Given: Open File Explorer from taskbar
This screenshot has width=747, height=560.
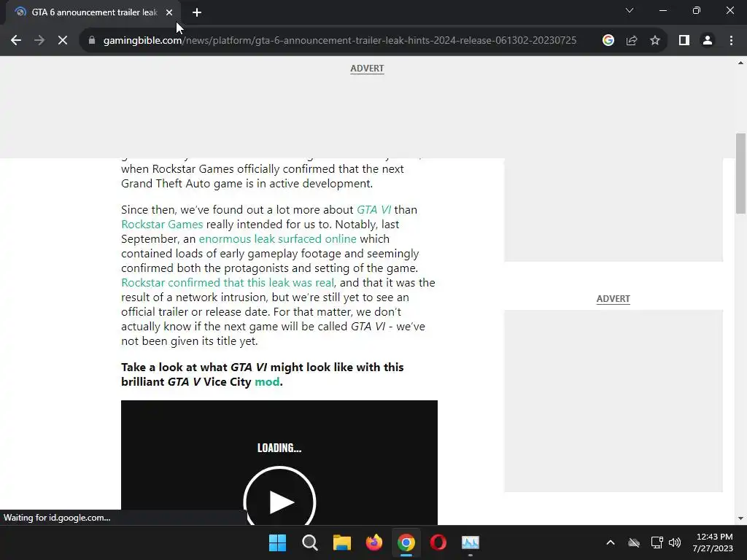Looking at the screenshot, I should (x=341, y=542).
